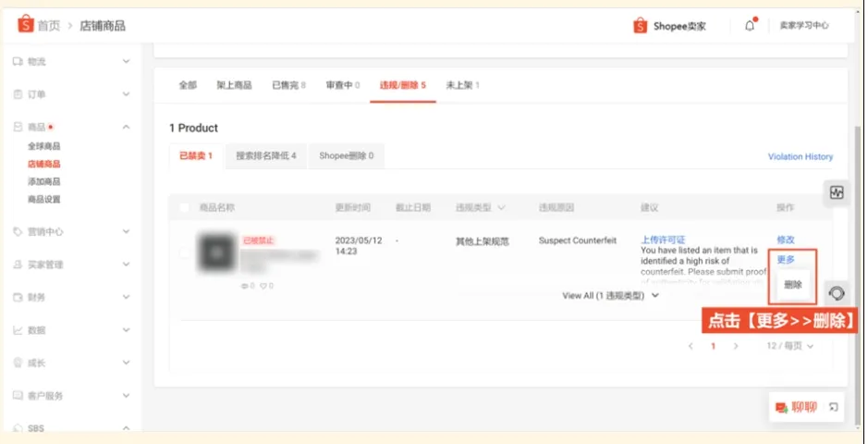Select the 搜索排名降低 4 sub-tab
868x444 pixels.
click(x=266, y=156)
